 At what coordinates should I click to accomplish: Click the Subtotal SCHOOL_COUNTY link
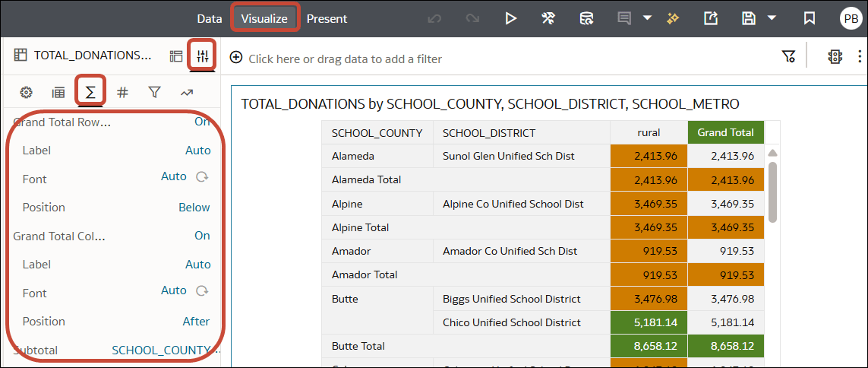[162, 351]
